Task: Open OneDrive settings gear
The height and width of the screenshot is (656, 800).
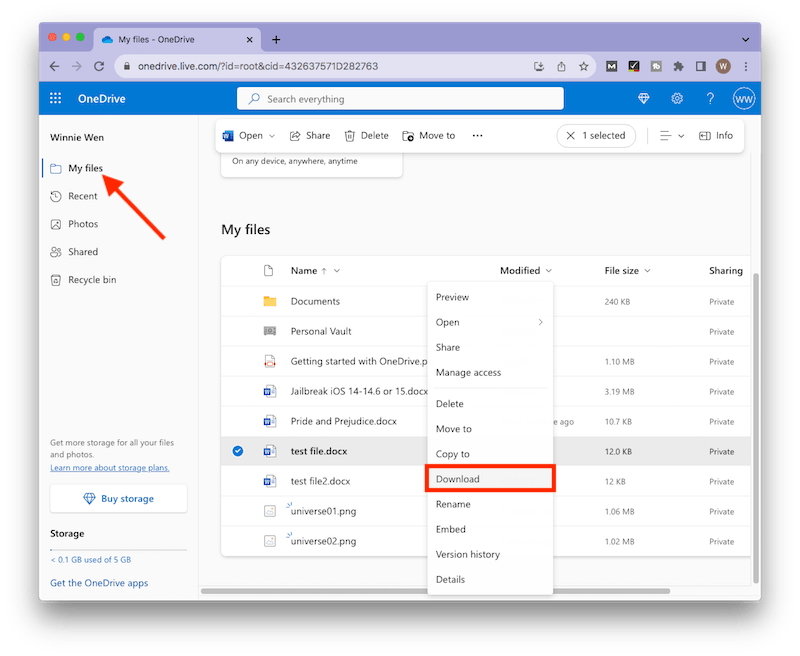Action: coord(677,98)
